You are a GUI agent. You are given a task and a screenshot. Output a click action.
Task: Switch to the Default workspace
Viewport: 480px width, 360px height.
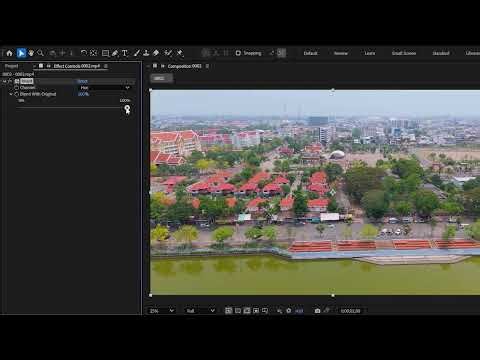point(310,53)
